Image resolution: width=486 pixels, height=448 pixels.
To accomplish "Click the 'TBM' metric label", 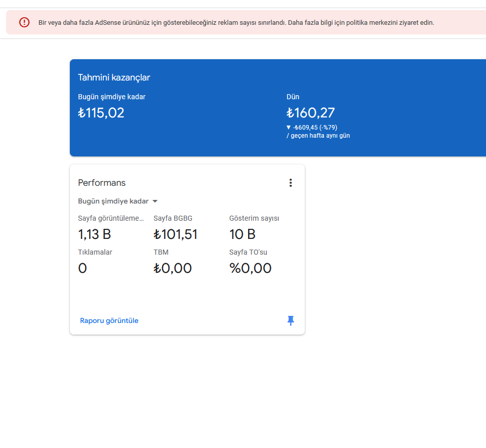I will click(x=161, y=252).
